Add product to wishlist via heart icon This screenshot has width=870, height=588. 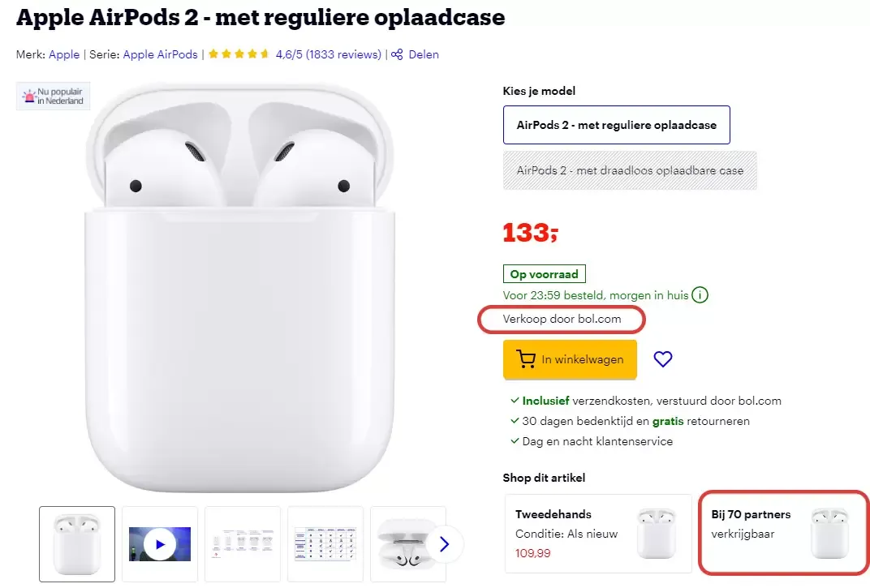click(x=663, y=359)
